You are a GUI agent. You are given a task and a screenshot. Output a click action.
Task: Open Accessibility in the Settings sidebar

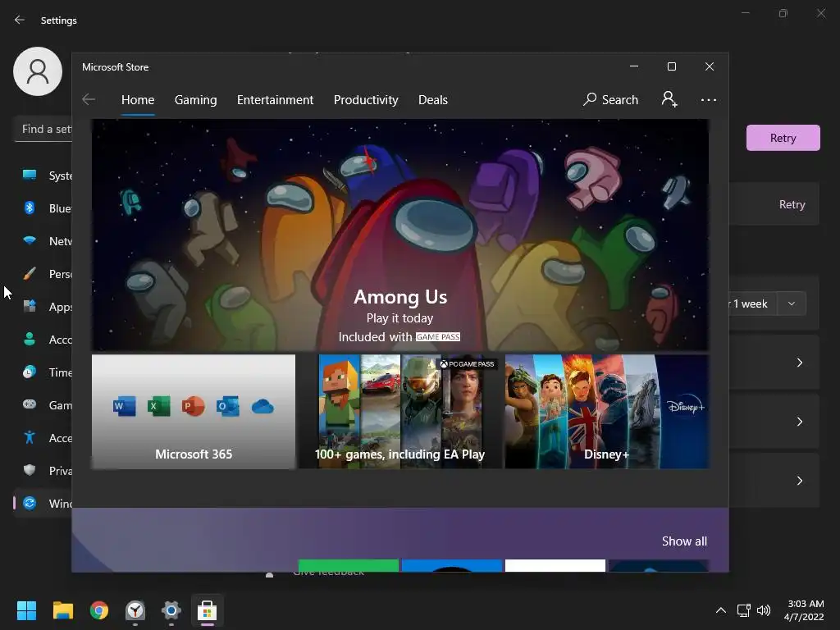(x=43, y=438)
